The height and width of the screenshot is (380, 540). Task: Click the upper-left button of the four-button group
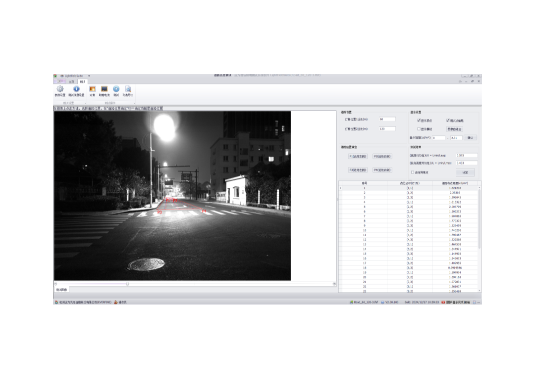(x=358, y=156)
